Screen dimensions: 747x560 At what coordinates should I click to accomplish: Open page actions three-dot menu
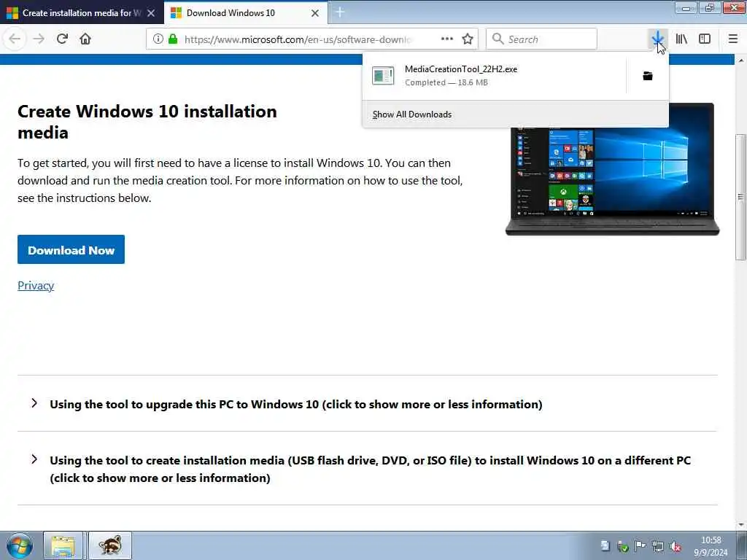point(447,39)
